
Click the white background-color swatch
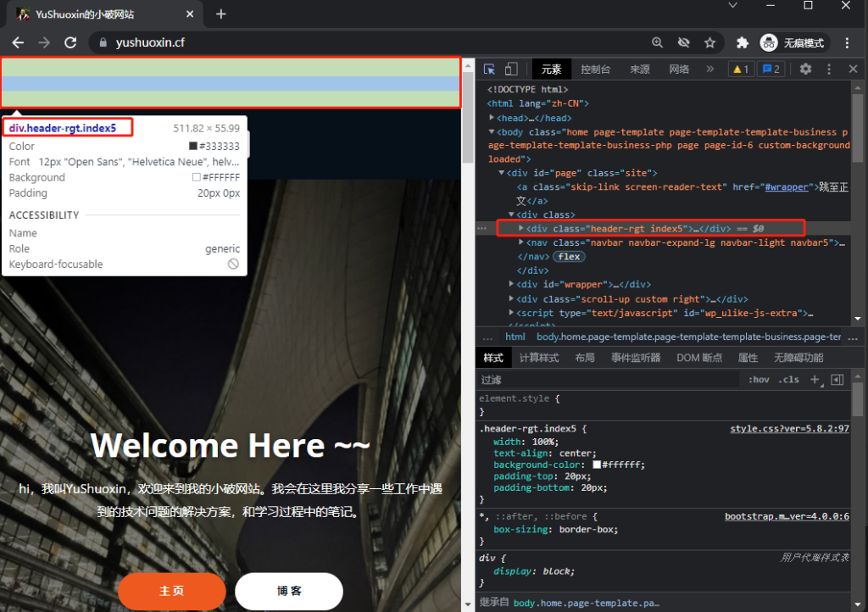[598, 465]
